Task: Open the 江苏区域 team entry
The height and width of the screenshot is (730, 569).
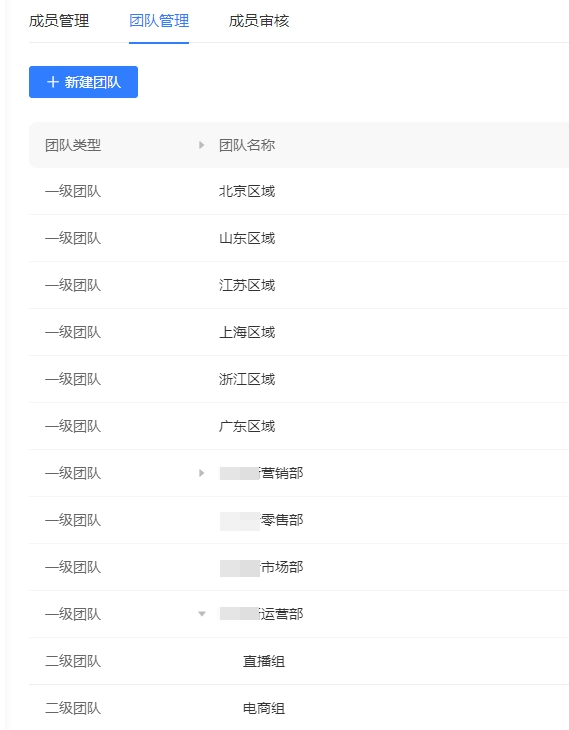Action: (x=299, y=285)
